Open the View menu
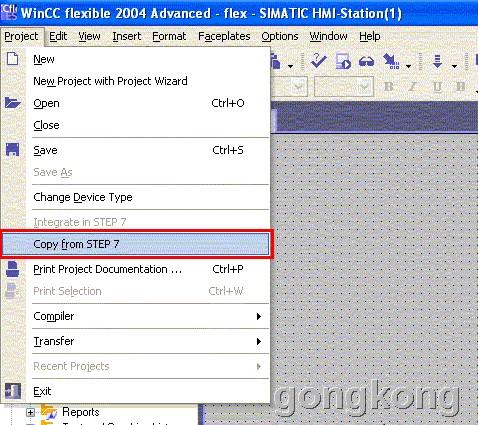Viewport: 478px width, 425px height. (89, 36)
